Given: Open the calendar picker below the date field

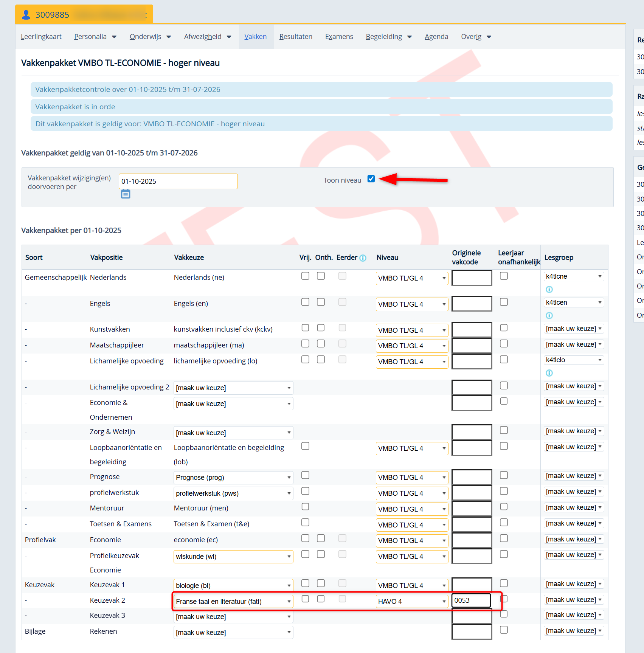Looking at the screenshot, I should [x=126, y=194].
